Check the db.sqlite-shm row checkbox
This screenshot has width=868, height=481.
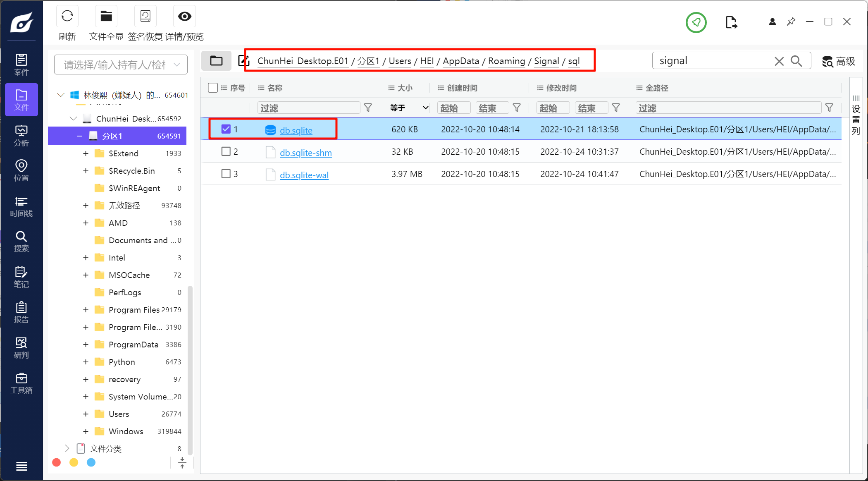tap(226, 151)
